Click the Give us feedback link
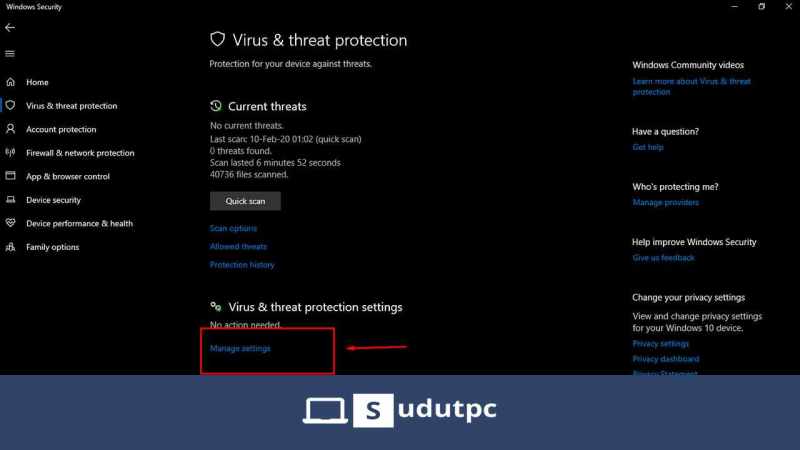Image resolution: width=800 pixels, height=450 pixels. pos(663,258)
